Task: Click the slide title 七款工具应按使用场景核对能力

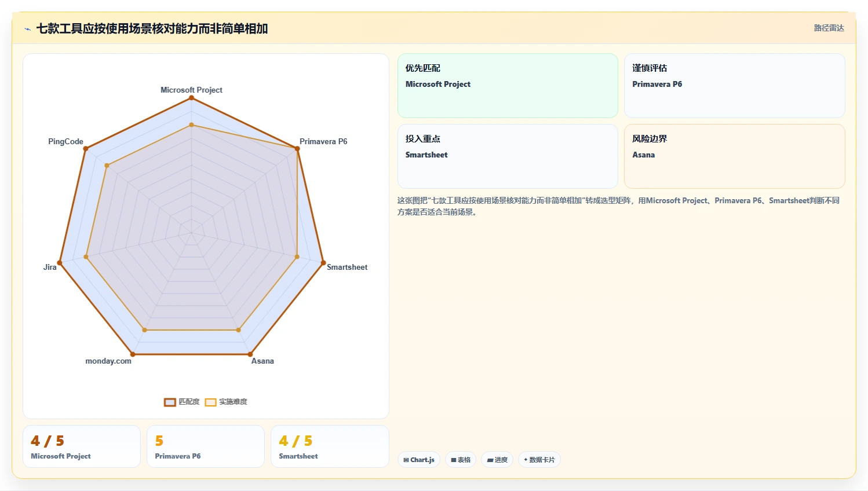Action: point(152,28)
